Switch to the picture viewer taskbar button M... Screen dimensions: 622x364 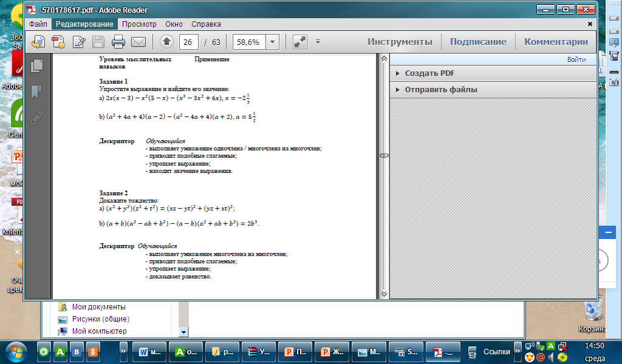(369, 352)
